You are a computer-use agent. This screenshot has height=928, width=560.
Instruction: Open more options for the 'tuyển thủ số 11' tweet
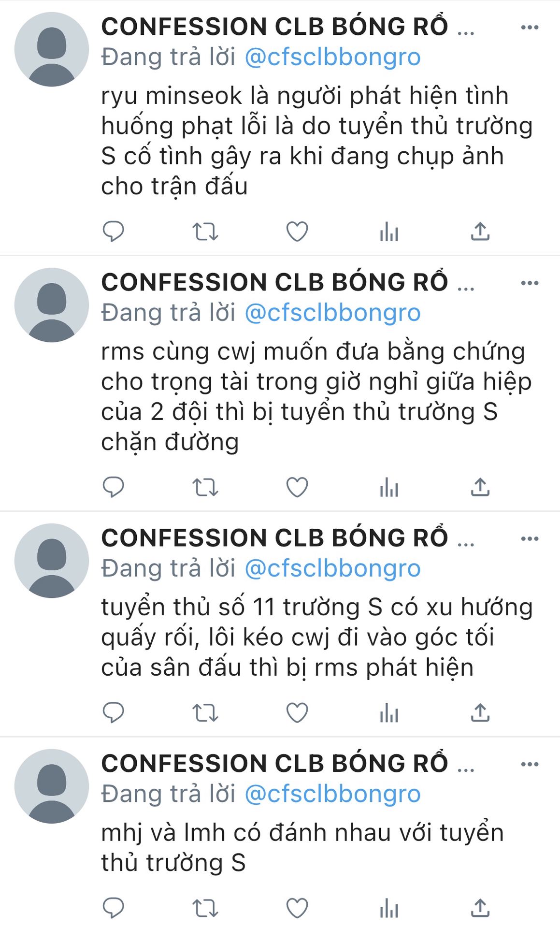coord(530,538)
